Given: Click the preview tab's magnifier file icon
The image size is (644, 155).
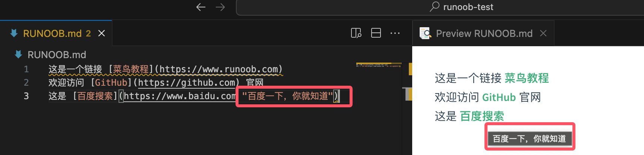Looking at the screenshot, I should pyautogui.click(x=425, y=33).
